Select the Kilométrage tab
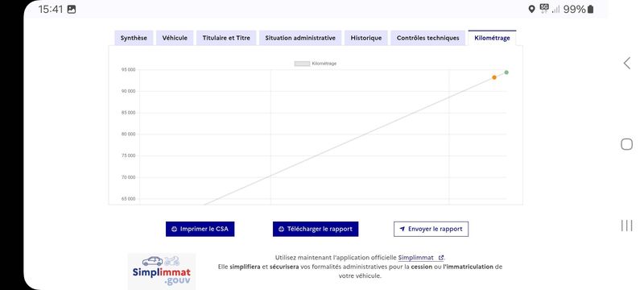Image resolution: width=644 pixels, height=290 pixels. (x=492, y=38)
